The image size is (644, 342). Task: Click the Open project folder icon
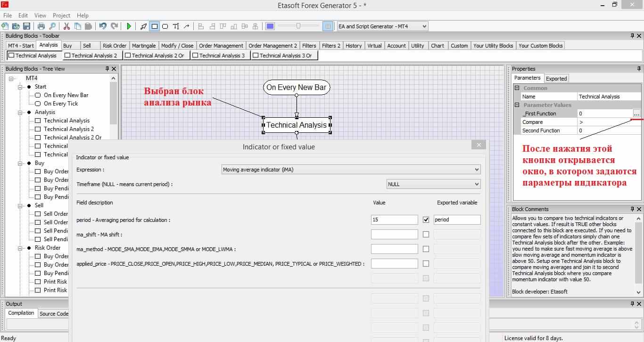point(16,26)
